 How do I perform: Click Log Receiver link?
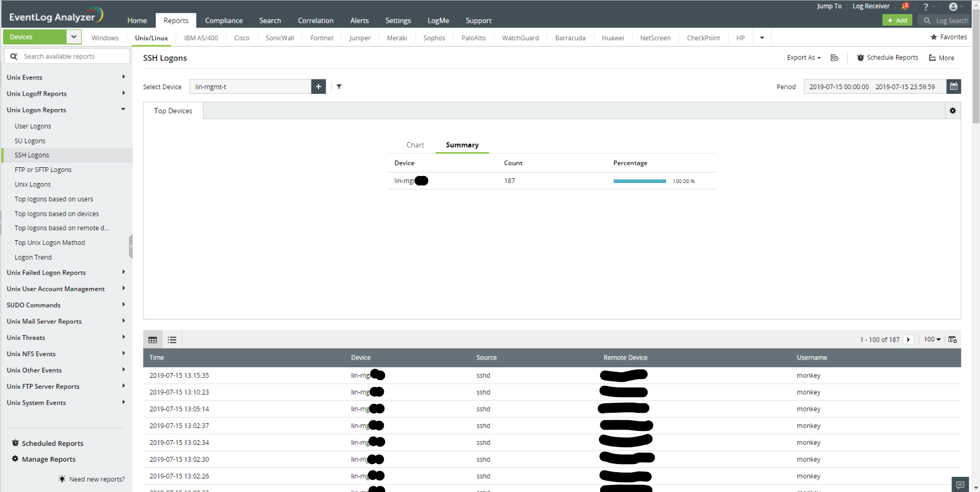[x=871, y=6]
